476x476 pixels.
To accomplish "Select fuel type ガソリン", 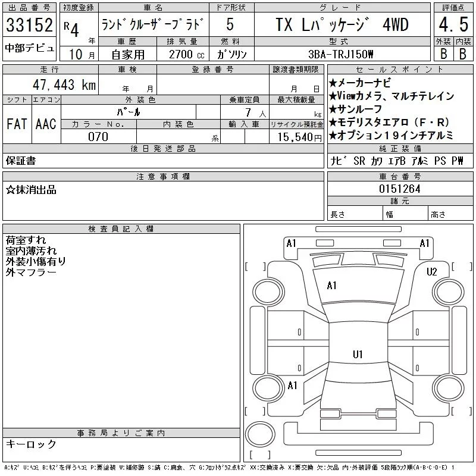I will coord(232,55).
